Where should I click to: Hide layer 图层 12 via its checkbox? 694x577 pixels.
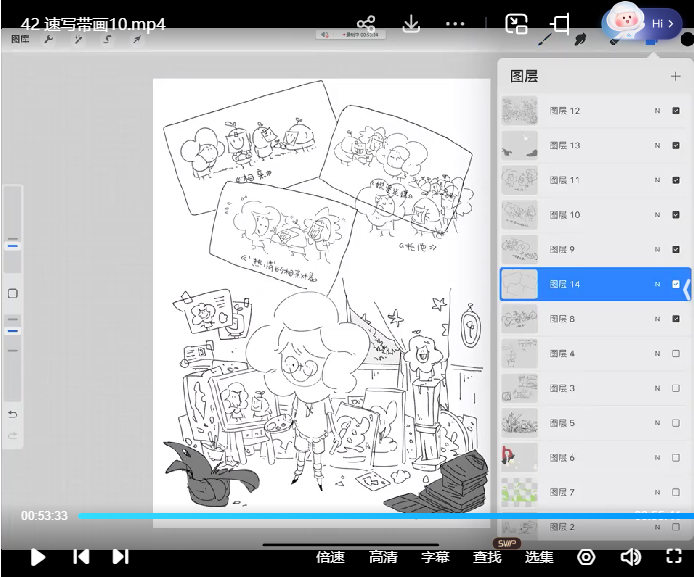[676, 111]
